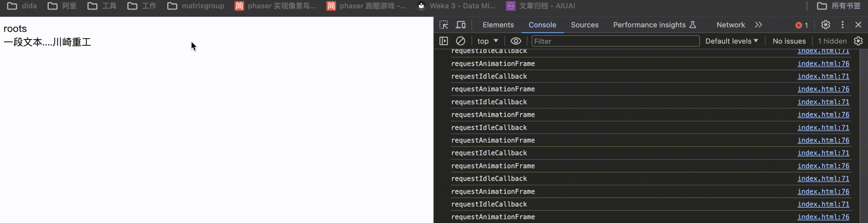Switch to the Sources tab

pos(584,25)
